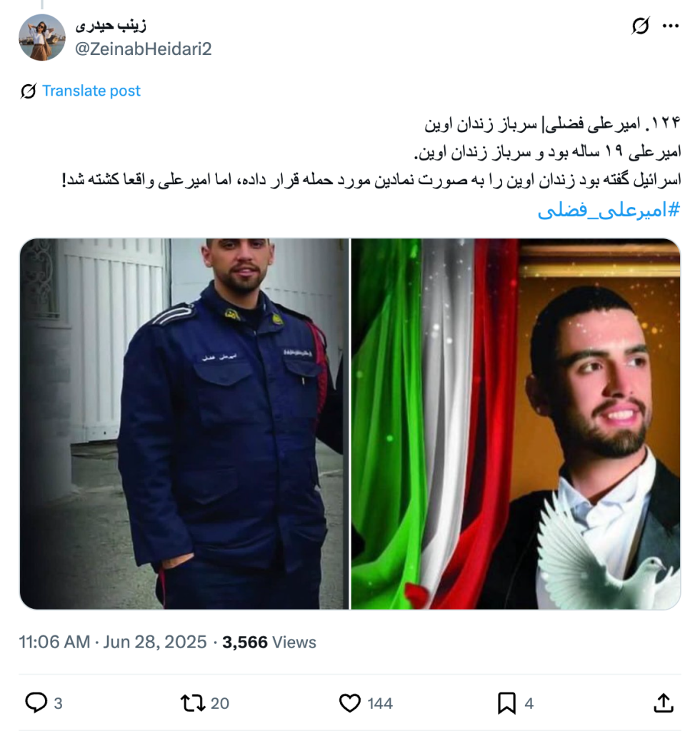Open the right photo with the flag
This screenshot has width=700, height=731.
[516, 424]
